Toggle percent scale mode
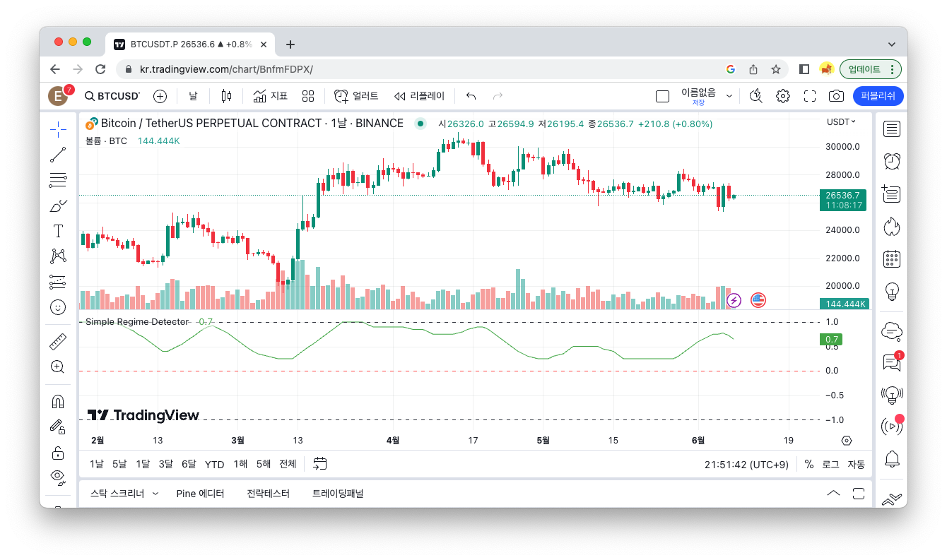 809,464
